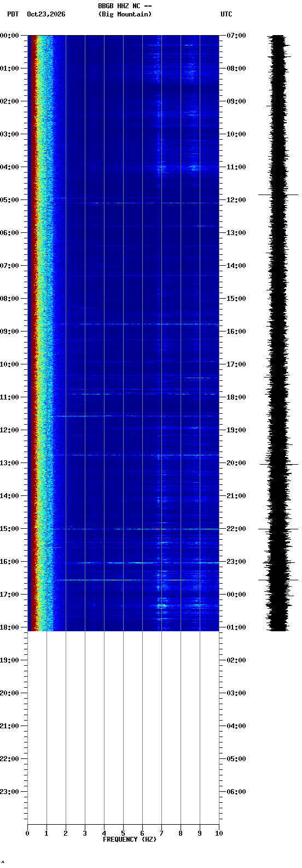Click the 19:00 PDT label on left axis
Image resolution: width=302 pixels, height=868 pixels.
pos(10,660)
